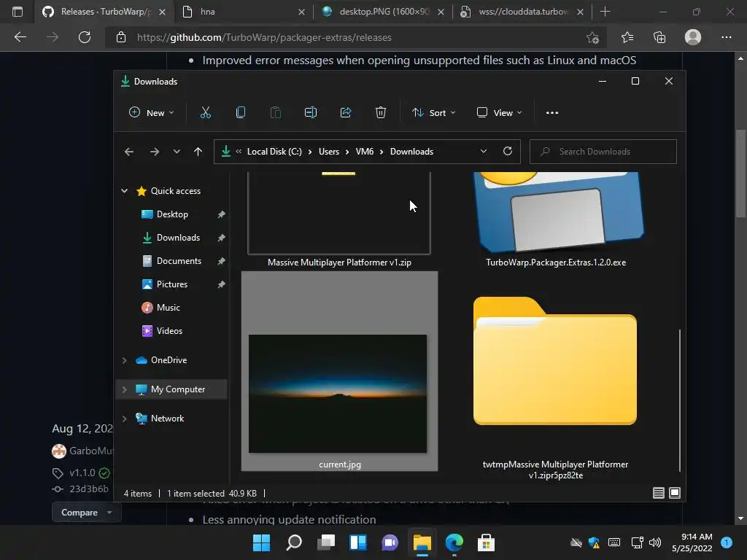Click the Copy icon in Explorer toolbar
This screenshot has width=747, height=560.
[x=241, y=113]
